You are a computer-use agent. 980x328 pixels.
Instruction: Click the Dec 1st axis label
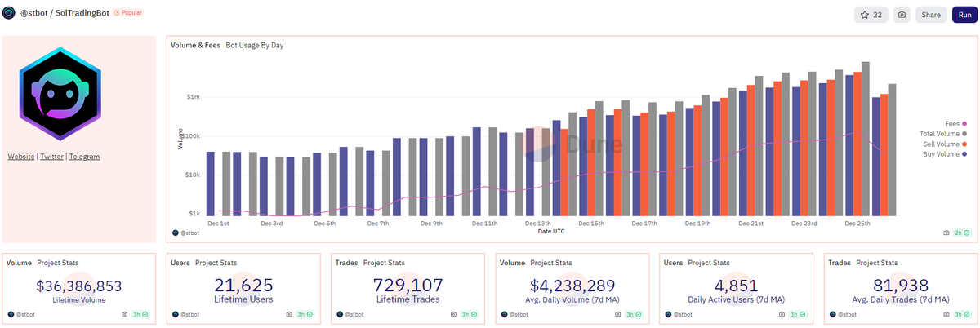[218, 223]
